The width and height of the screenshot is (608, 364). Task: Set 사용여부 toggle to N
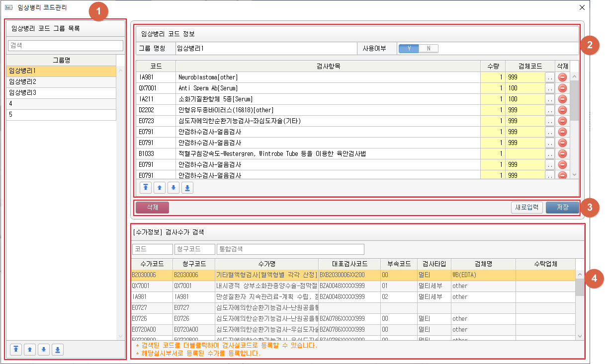coord(429,49)
